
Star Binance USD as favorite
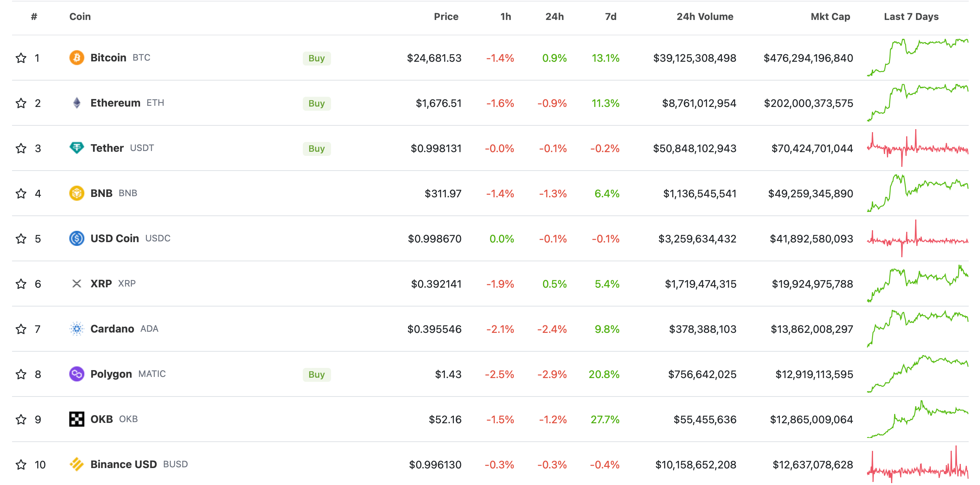click(21, 465)
